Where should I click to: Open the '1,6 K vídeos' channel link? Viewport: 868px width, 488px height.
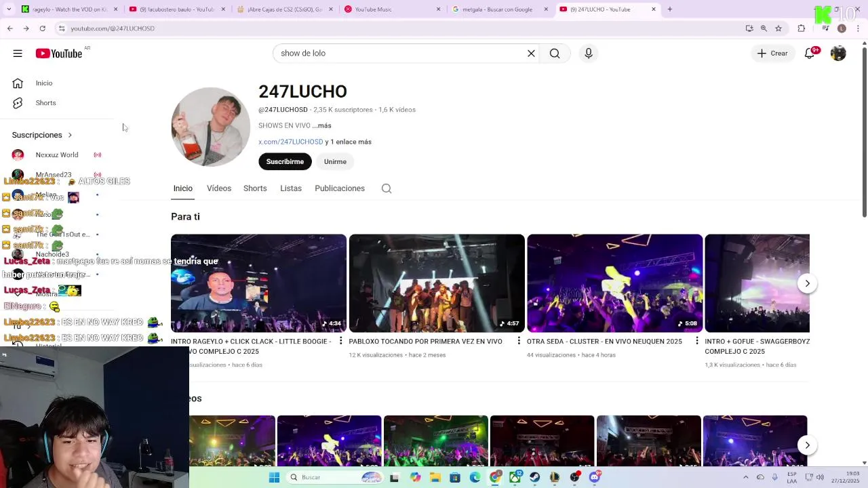coord(397,110)
